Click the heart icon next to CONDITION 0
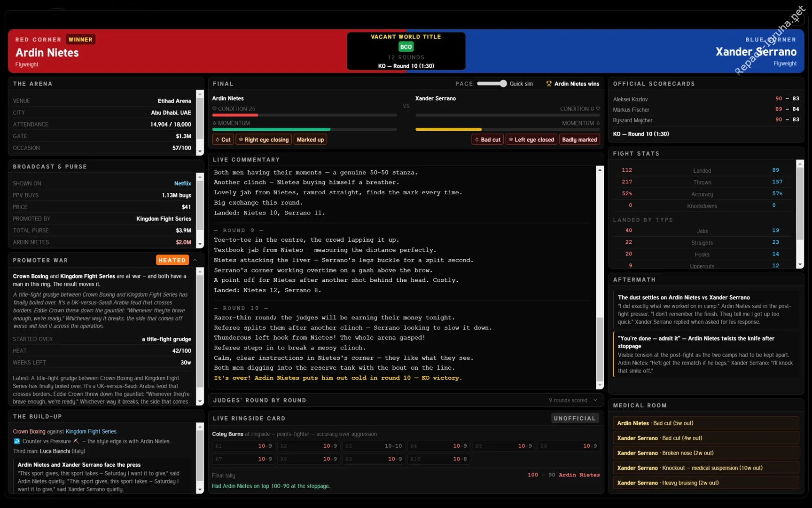This screenshot has width=812, height=508. point(598,109)
